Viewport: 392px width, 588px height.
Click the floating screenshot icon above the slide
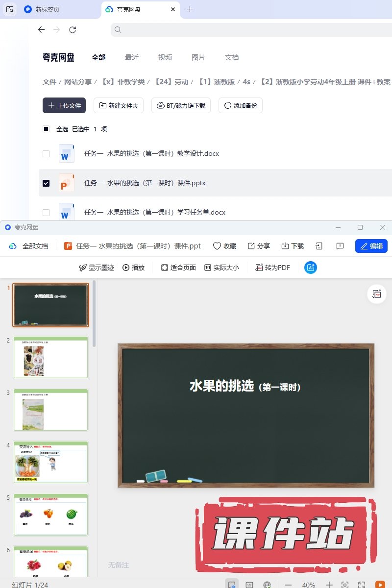(x=377, y=294)
